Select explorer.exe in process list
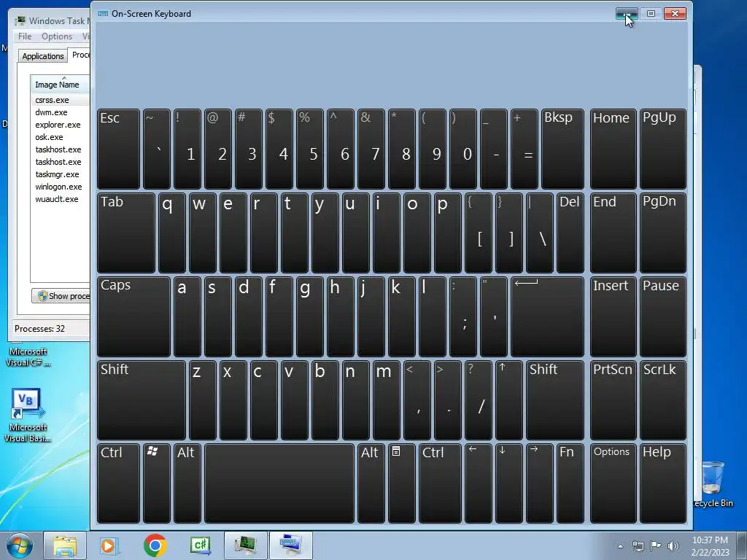The image size is (747, 560). pos(61,125)
